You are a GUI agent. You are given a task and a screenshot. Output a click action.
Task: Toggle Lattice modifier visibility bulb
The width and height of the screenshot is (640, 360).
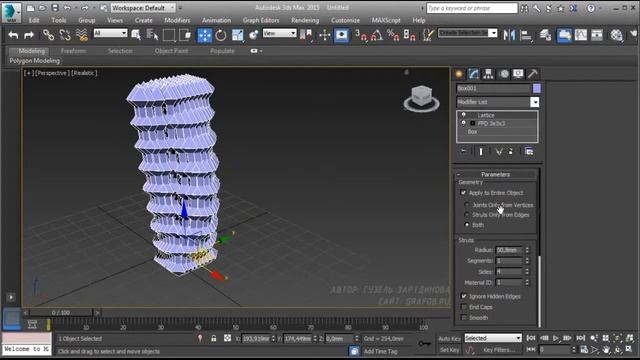pyautogui.click(x=463, y=115)
